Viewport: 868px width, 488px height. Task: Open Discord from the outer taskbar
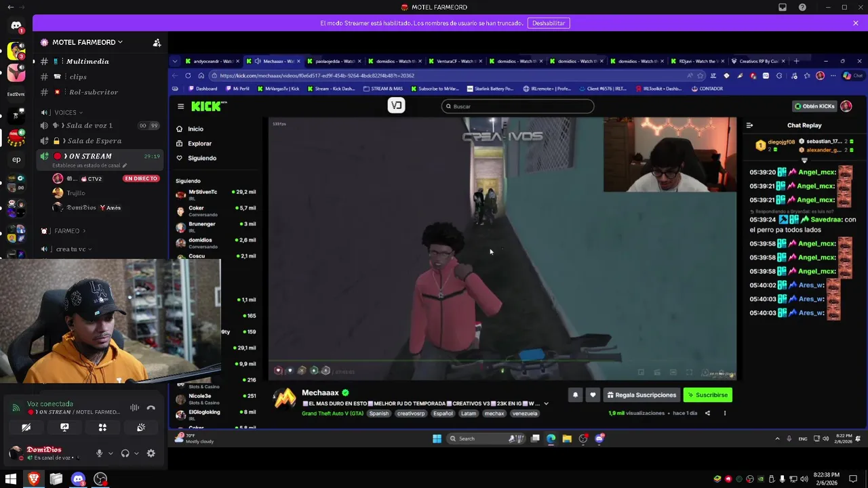[x=78, y=479]
